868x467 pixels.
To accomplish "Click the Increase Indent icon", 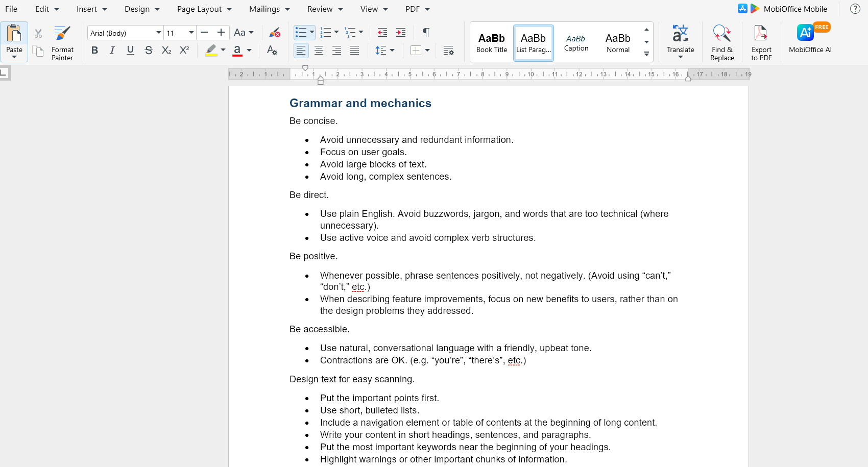I will (x=401, y=33).
